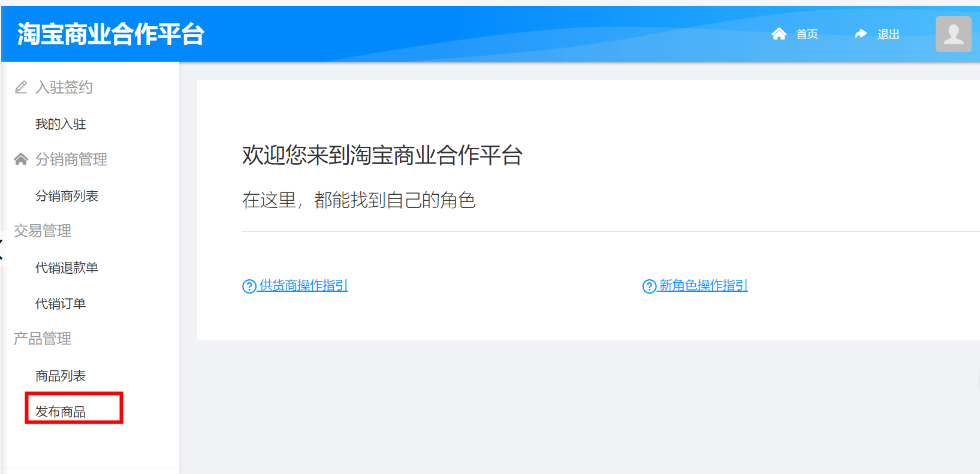Click the house icon beside 分销商管理
Viewport: 980px width, 474px height.
(x=21, y=159)
